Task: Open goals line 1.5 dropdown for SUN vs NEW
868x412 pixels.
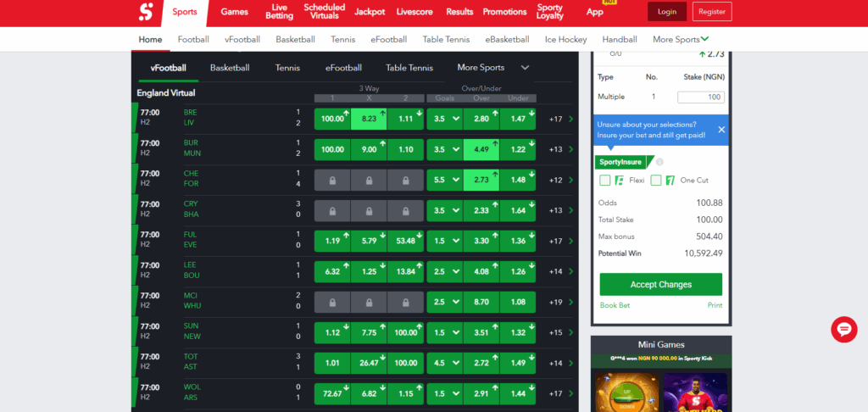Action: tap(444, 333)
